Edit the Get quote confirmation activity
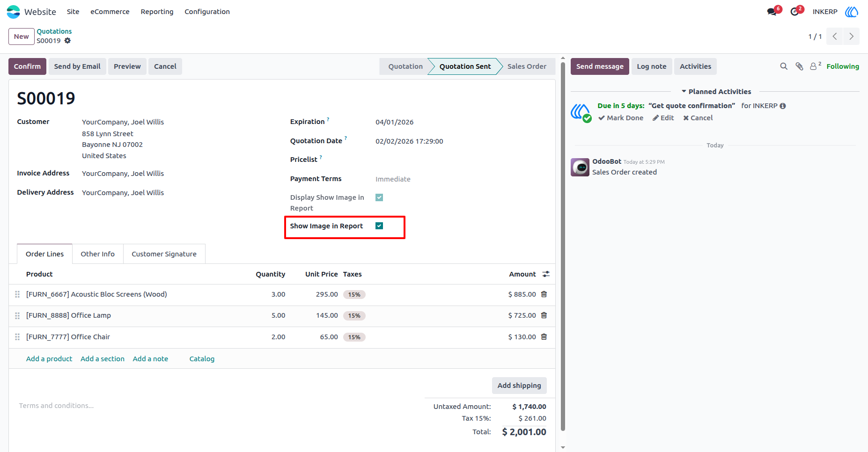The height and width of the screenshot is (452, 868). click(x=663, y=118)
